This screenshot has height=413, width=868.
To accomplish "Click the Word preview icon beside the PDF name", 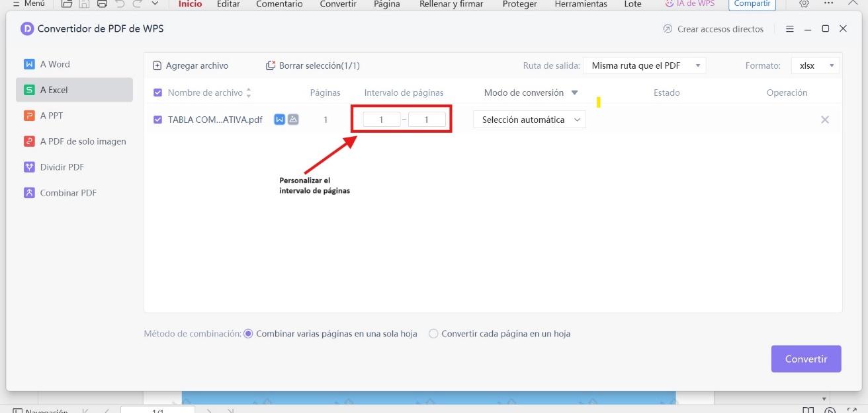I will (279, 119).
